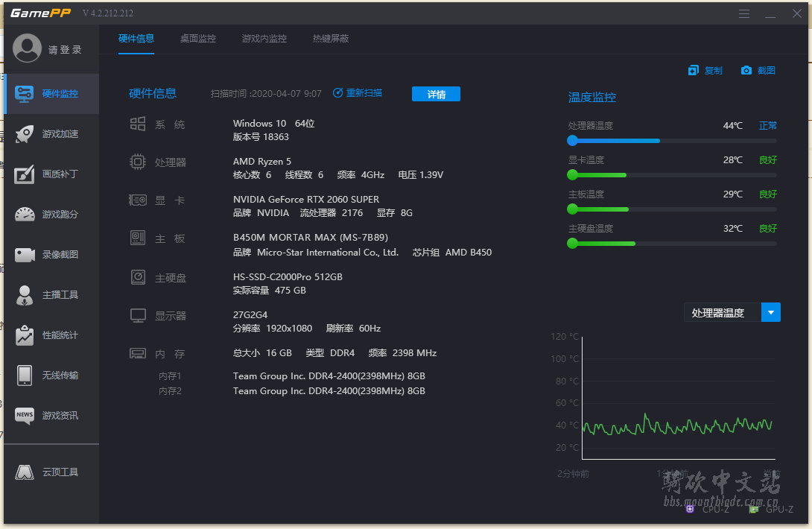Click the 显卡 graphics card icon

[138, 200]
